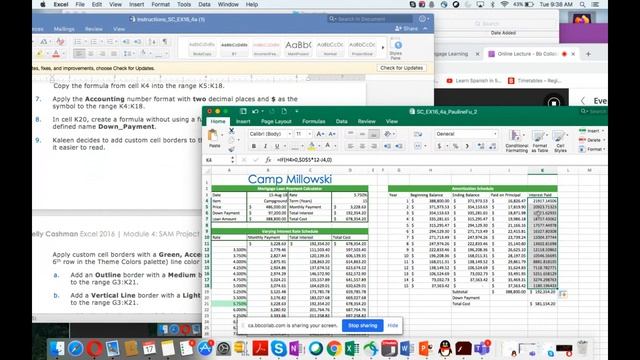Click the Paste Options icon below column K
Image resolution: width=640 pixels, height=360 pixels.
[563, 294]
